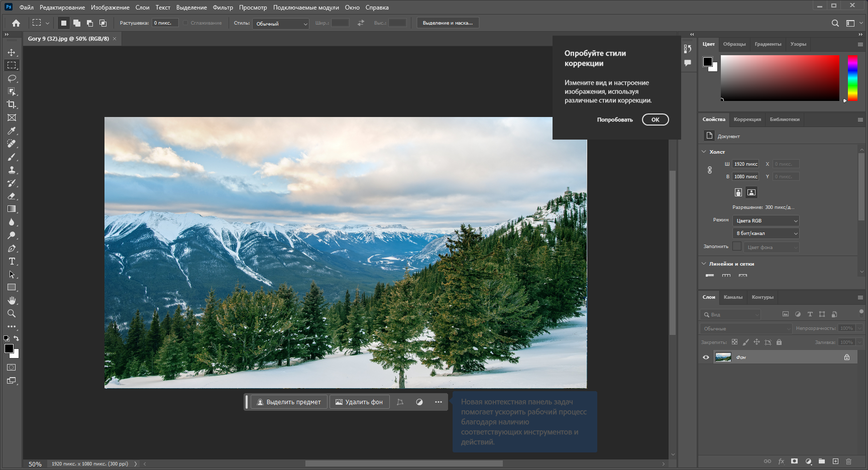The height and width of the screenshot is (470, 868).
Task: Select the Crop tool
Action: coord(12,104)
